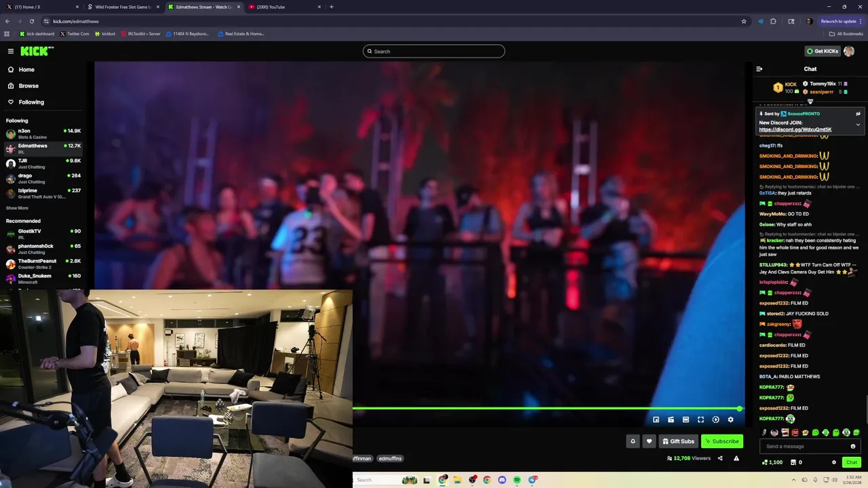The image size is (868, 488).
Task: Close the Edmatthews Stream tab
Action: coord(239,7)
